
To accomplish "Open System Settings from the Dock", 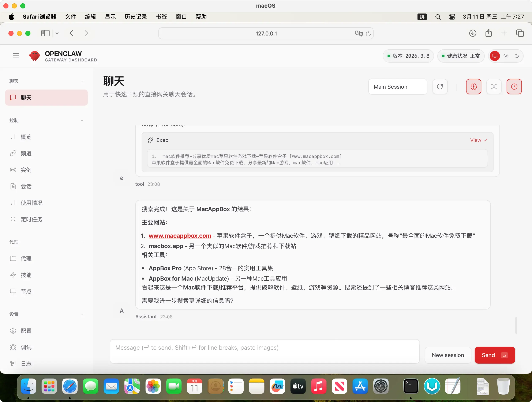I will 381,386.
